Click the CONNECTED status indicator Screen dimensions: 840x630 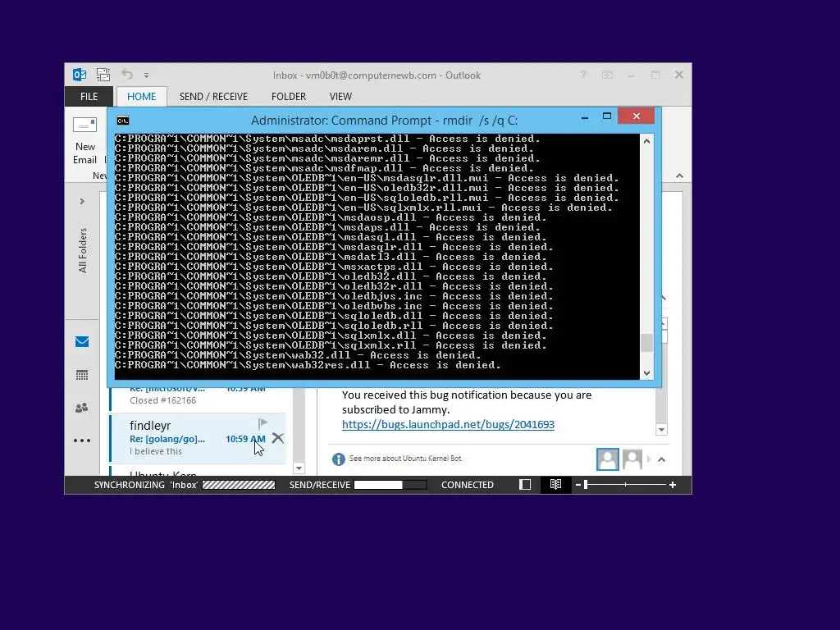tap(467, 485)
